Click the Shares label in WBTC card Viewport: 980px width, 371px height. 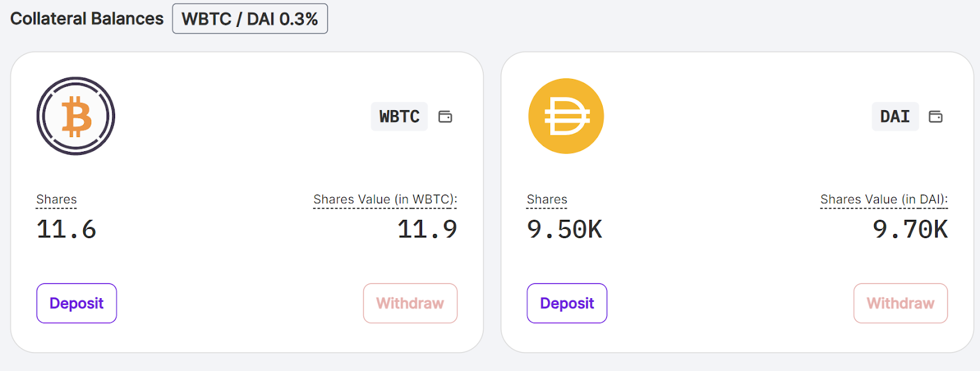pos(56,200)
